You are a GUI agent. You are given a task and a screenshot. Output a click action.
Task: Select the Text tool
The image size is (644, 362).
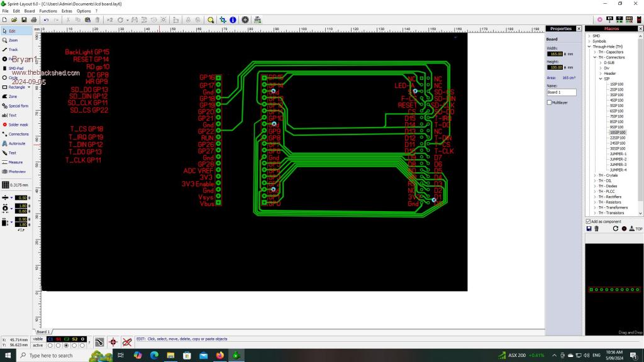pyautogui.click(x=13, y=116)
